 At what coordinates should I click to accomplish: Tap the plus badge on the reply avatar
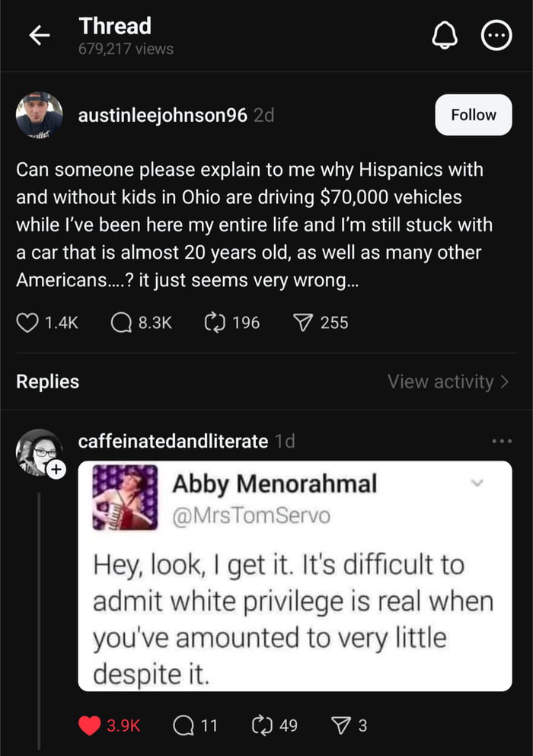click(54, 471)
